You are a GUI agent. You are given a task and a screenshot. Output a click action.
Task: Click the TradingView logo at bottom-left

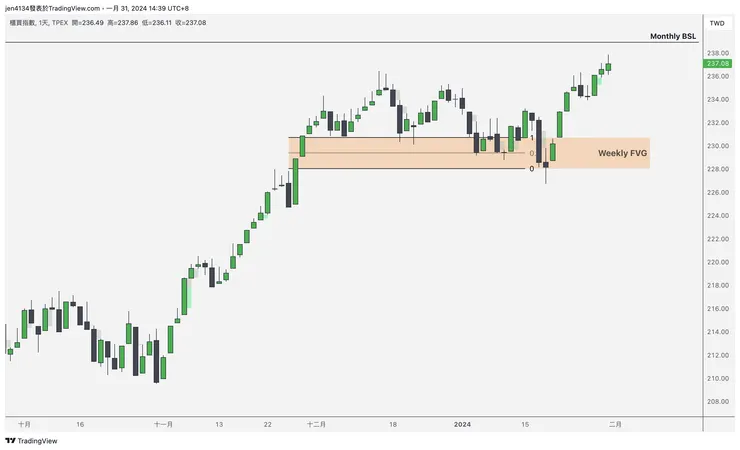point(31,440)
